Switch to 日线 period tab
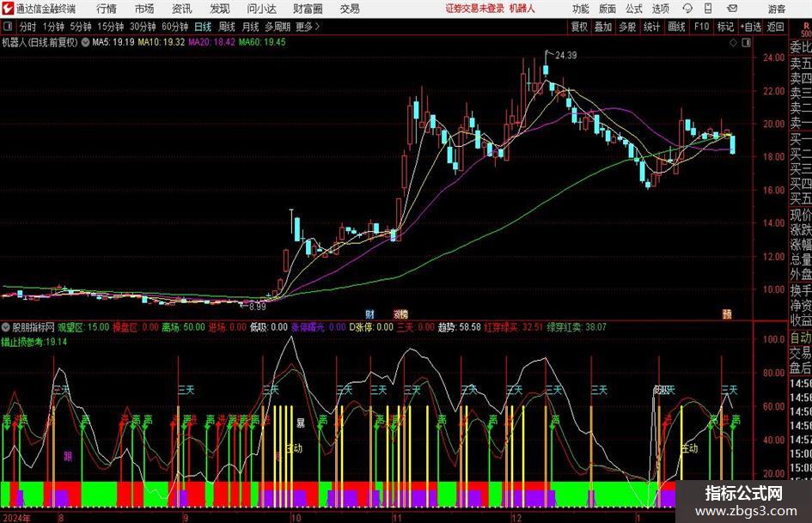This screenshot has height=523, width=812. point(203,27)
